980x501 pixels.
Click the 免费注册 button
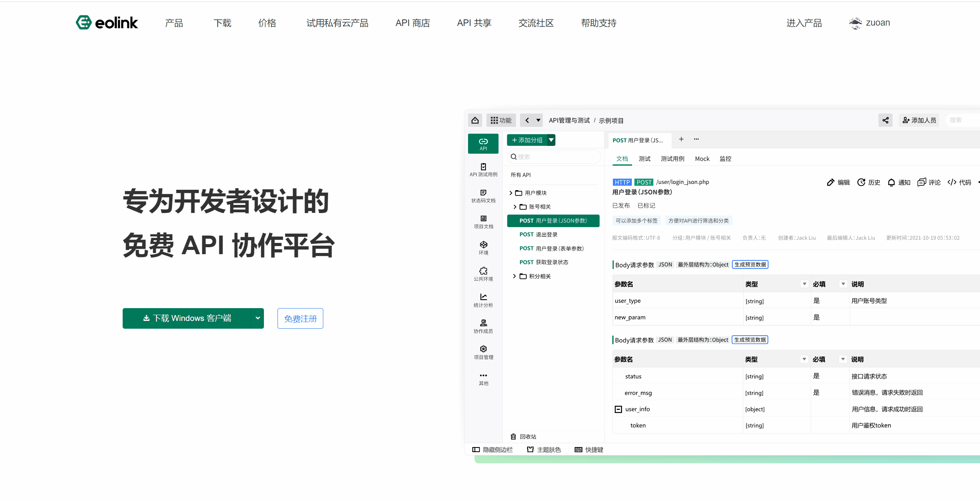pos(300,319)
